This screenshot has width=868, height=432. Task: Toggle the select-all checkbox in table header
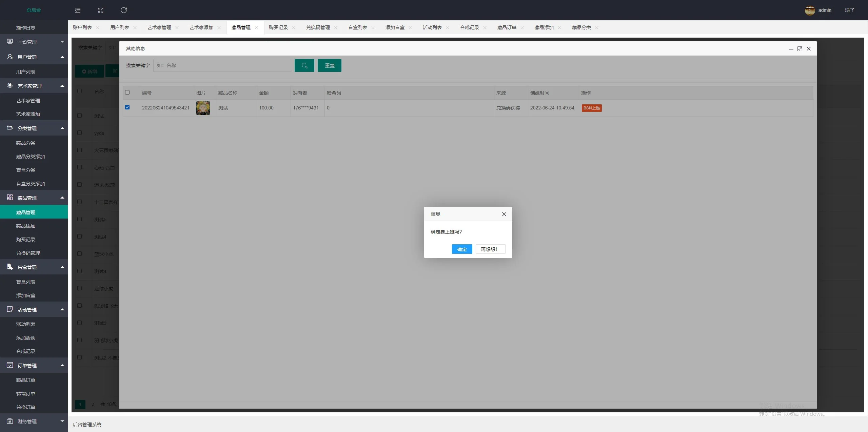127,92
